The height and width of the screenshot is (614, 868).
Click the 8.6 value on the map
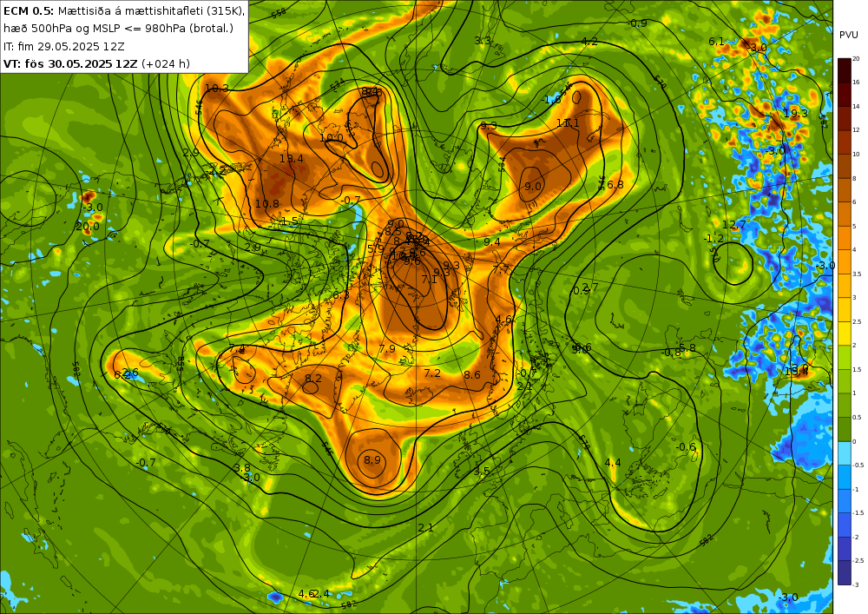[471, 375]
